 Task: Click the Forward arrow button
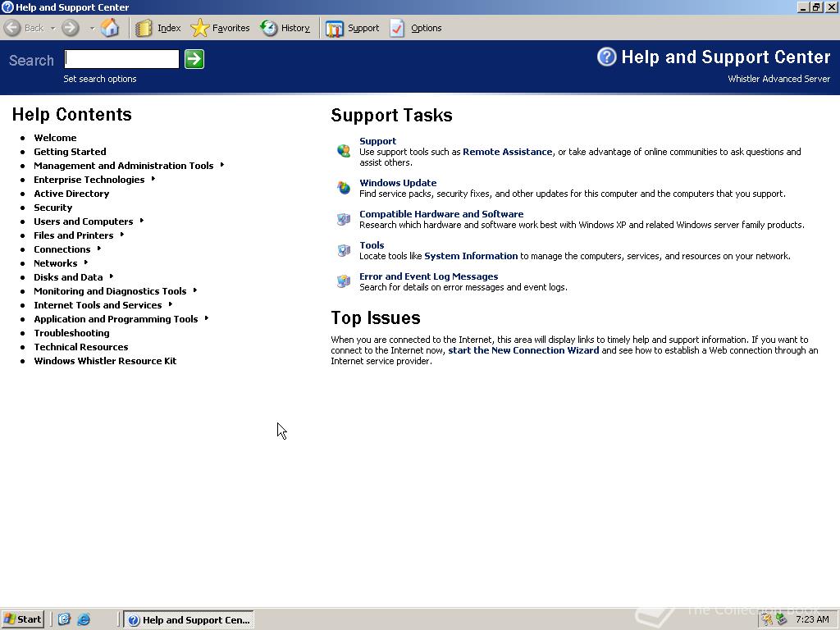click(x=71, y=28)
